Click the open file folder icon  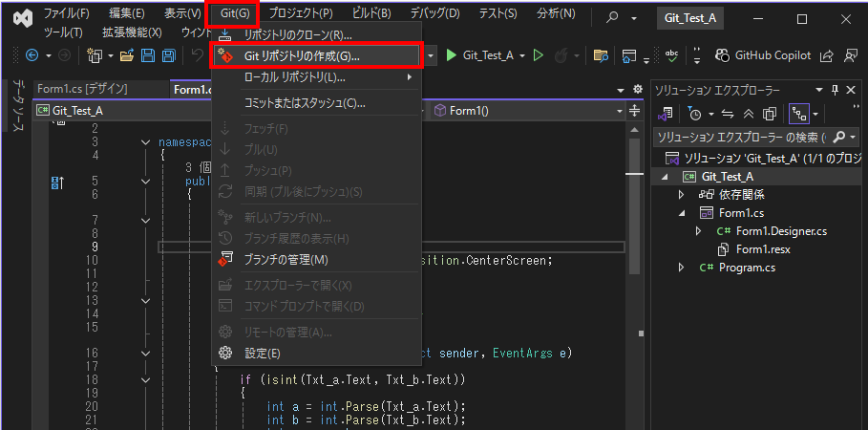[128, 55]
